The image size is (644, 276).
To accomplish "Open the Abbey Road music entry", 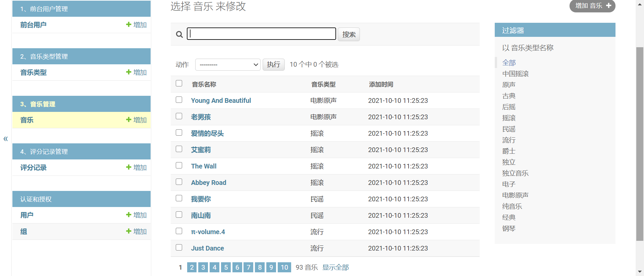I will tap(209, 183).
